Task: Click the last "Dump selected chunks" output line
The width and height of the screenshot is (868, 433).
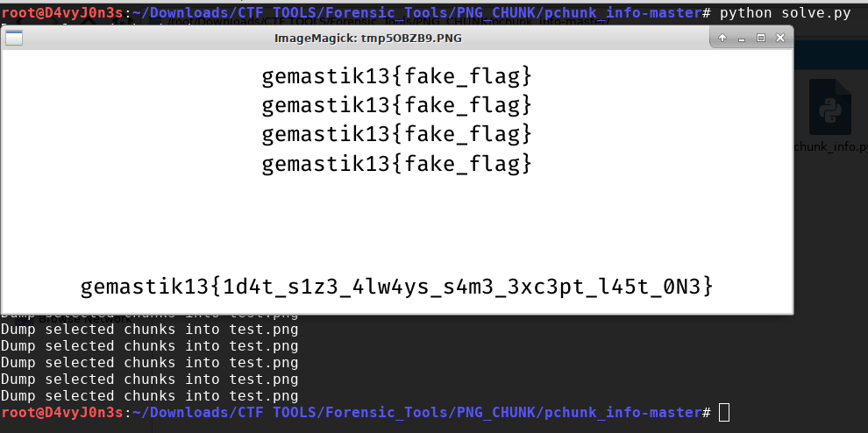Action: (149, 395)
